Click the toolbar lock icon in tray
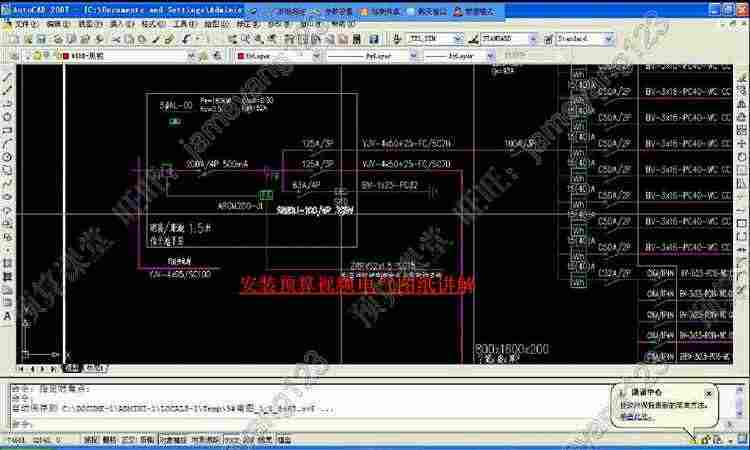The width and height of the screenshot is (750, 450). [706, 439]
